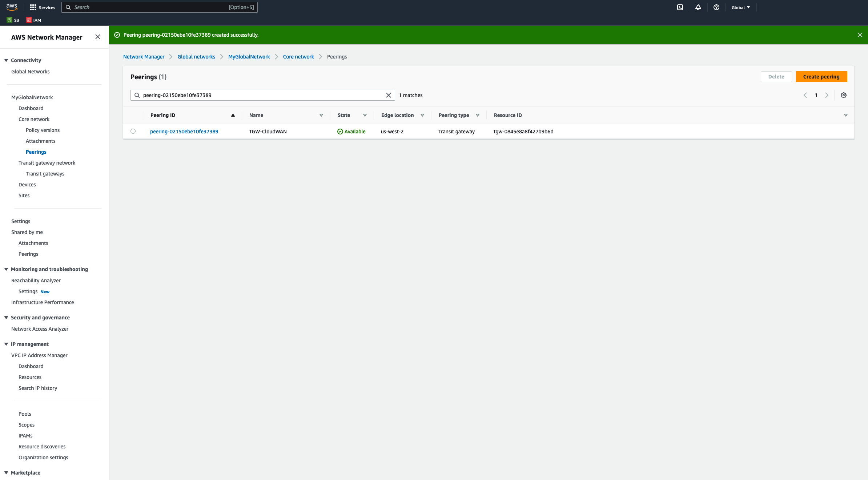Clear the peering search with the X icon
The image size is (868, 480).
click(388, 95)
